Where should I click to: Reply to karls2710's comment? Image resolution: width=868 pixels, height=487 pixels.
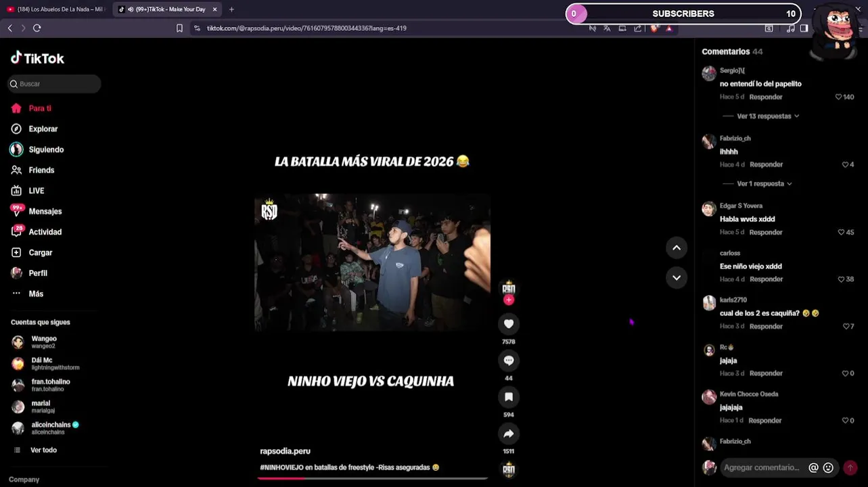pyautogui.click(x=766, y=327)
